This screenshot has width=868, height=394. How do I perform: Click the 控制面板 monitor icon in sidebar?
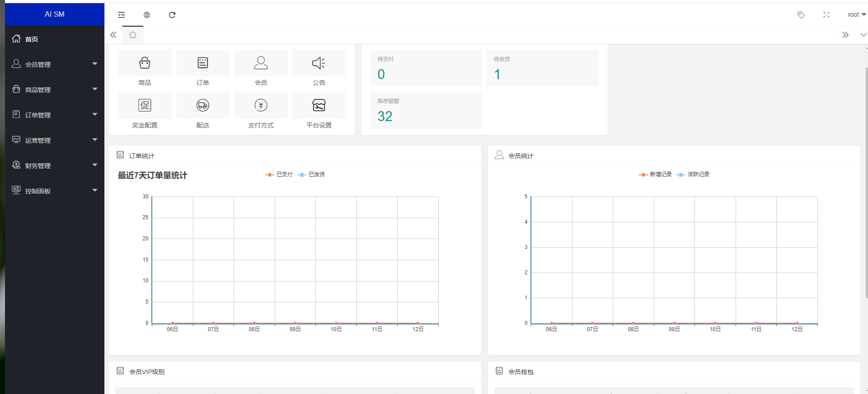[x=16, y=190]
